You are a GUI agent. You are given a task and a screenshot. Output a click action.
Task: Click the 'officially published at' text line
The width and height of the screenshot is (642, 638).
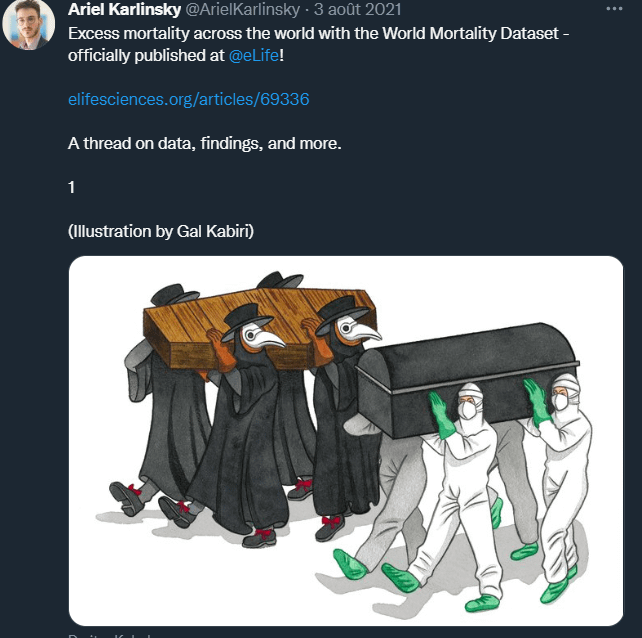(x=147, y=53)
